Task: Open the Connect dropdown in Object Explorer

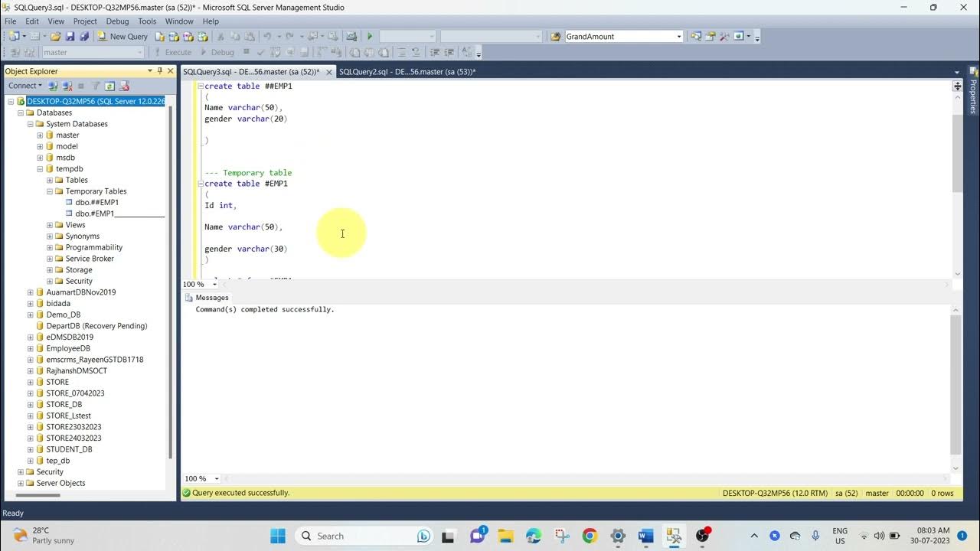Action: point(24,86)
